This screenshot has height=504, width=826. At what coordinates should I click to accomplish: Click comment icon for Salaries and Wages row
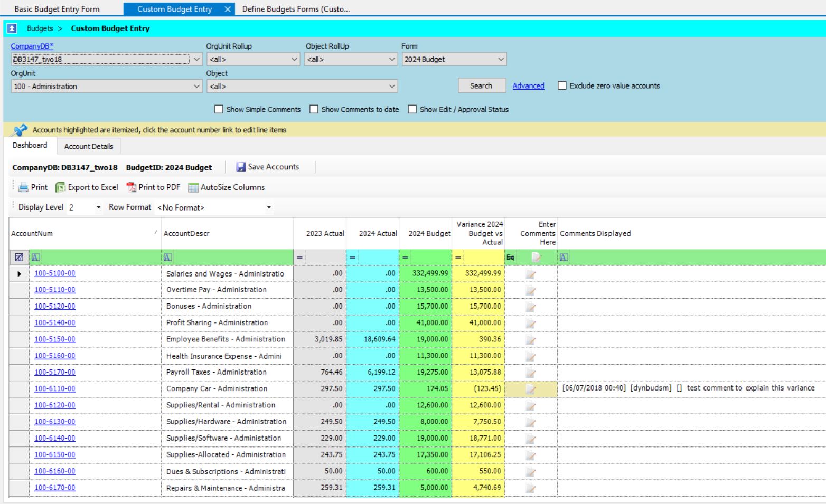point(531,274)
